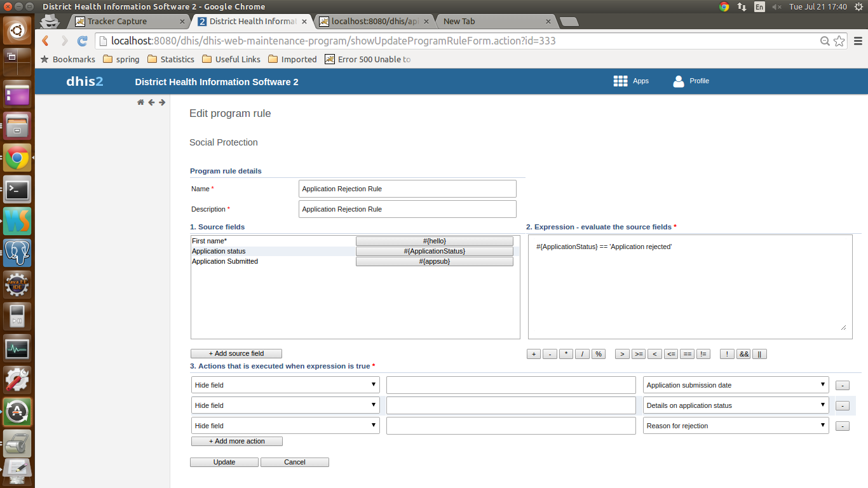Launch Google Chrome from the dock
This screenshot has width=868, height=488.
click(x=17, y=158)
